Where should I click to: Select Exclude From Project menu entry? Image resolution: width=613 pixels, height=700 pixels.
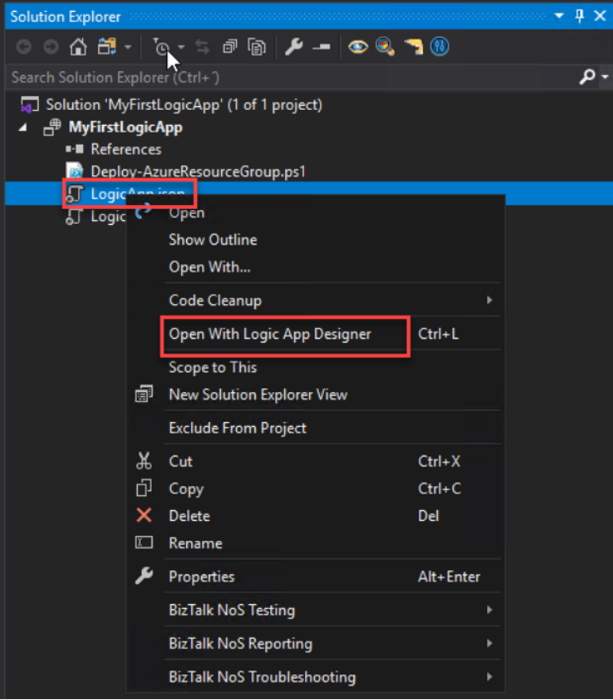coord(238,428)
